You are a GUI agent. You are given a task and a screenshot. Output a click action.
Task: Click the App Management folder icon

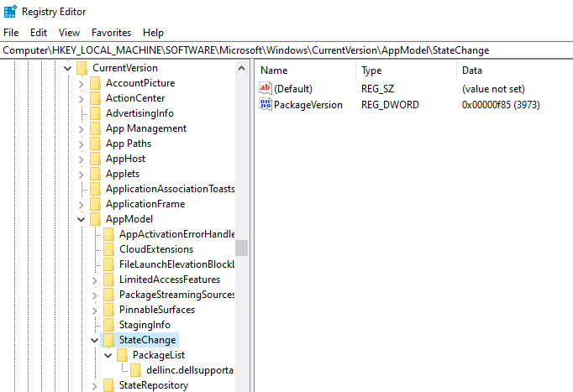point(96,128)
